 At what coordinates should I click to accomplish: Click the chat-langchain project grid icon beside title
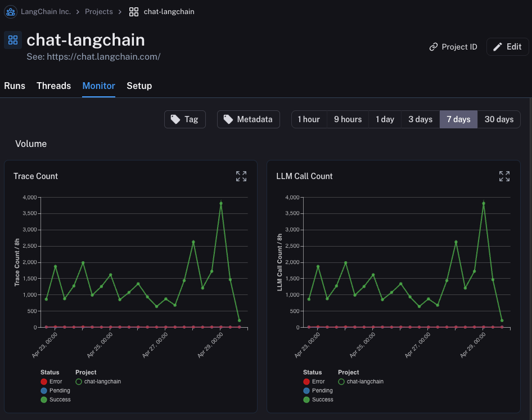13,40
